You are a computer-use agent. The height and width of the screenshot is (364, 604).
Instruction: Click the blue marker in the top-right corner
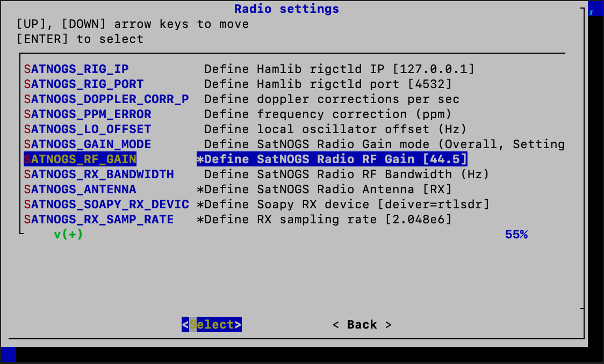596,9
